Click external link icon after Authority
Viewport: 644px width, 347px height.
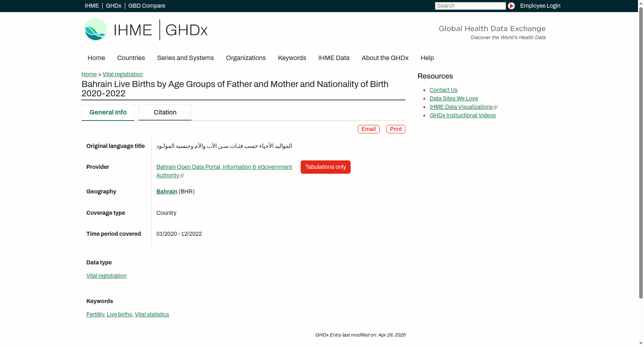click(x=182, y=176)
